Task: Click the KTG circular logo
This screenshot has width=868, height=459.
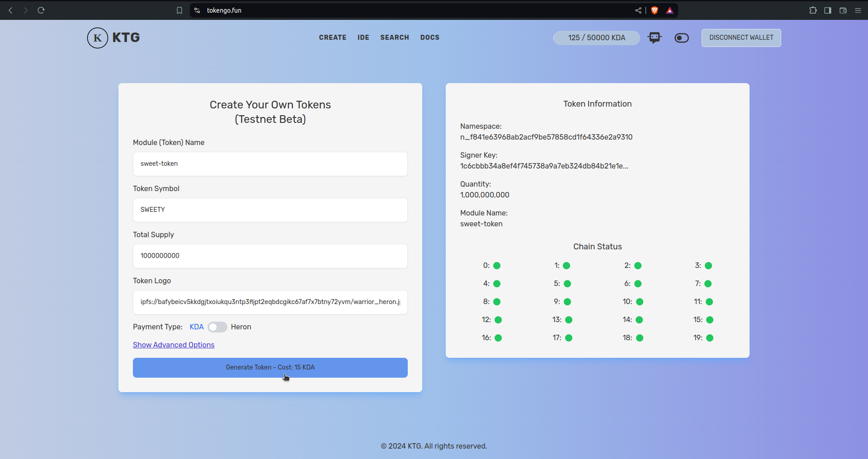Action: pyautogui.click(x=98, y=38)
